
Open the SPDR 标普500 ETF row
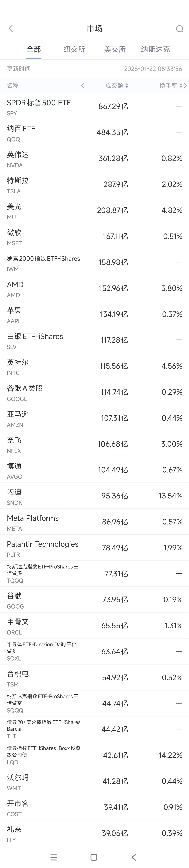click(95, 106)
